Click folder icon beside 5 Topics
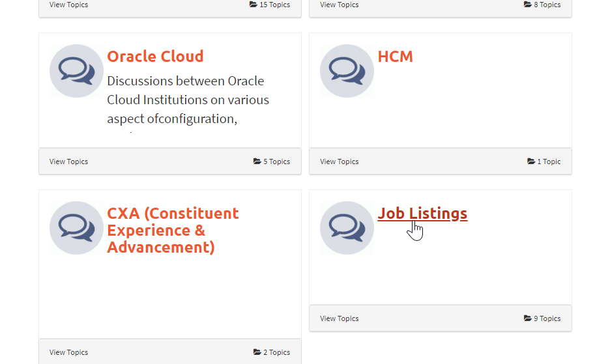Screen dimensions: 608x364 point(257,161)
